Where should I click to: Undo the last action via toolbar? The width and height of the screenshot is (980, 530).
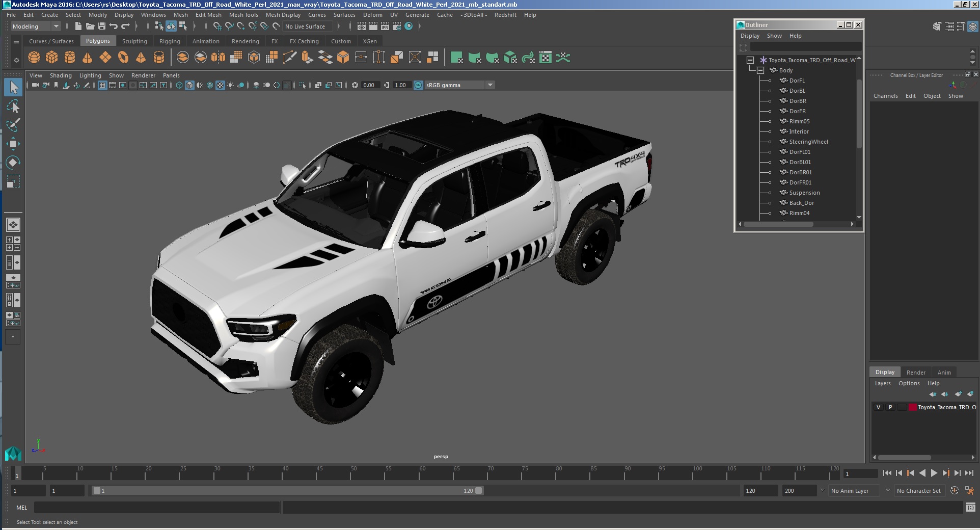click(114, 26)
